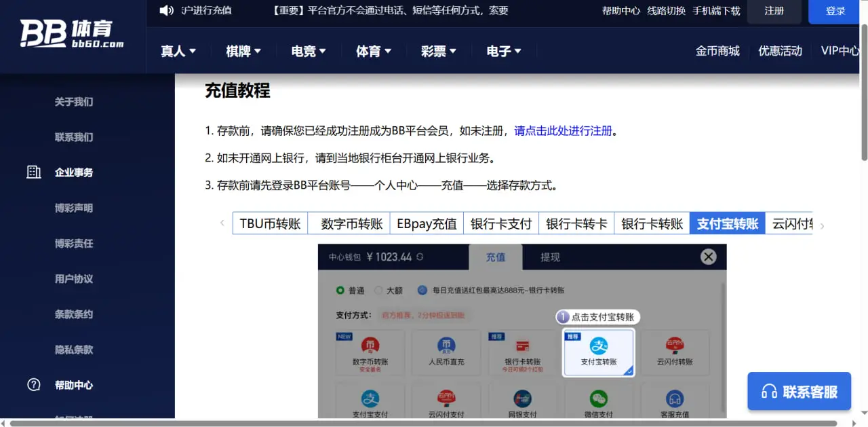Click 人民币直充 icon in tutorial image

pyautogui.click(x=446, y=345)
